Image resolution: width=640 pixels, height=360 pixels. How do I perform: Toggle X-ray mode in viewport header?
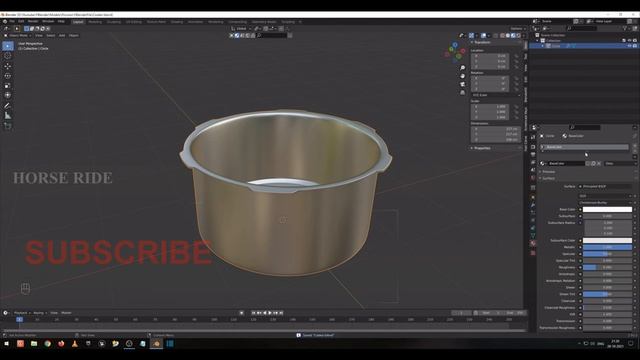tap(496, 36)
